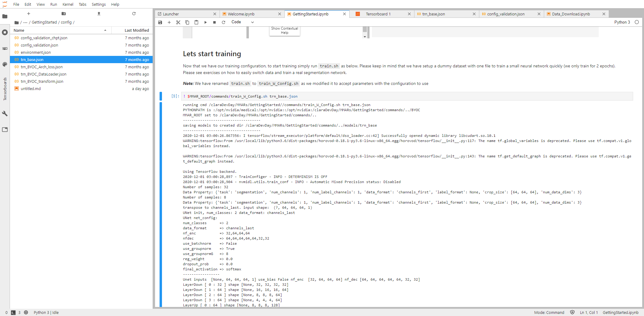Image resolution: width=644 pixels, height=316 pixels.
Task: Select untitled.md file
Action: coord(81,89)
